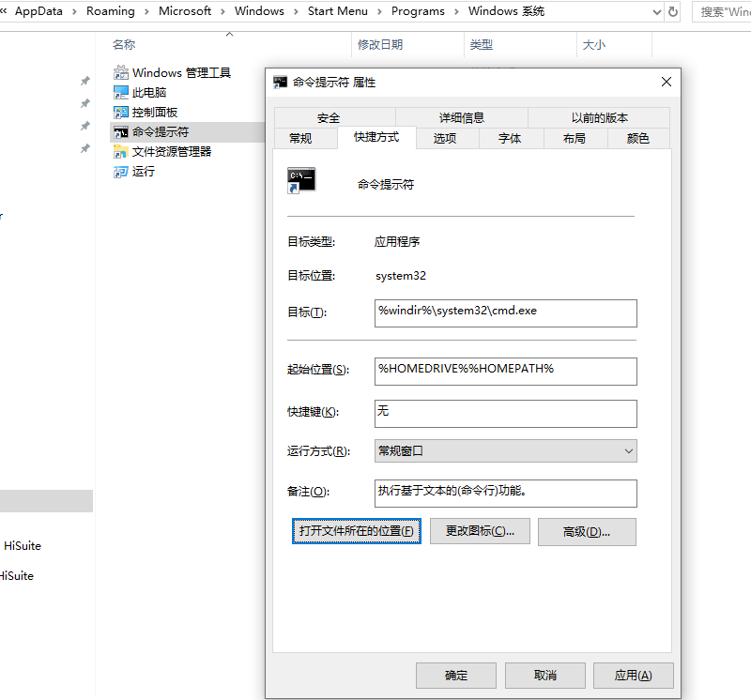Click the 运行 icon in file list
Screen dimensions: 751x700
click(x=121, y=172)
